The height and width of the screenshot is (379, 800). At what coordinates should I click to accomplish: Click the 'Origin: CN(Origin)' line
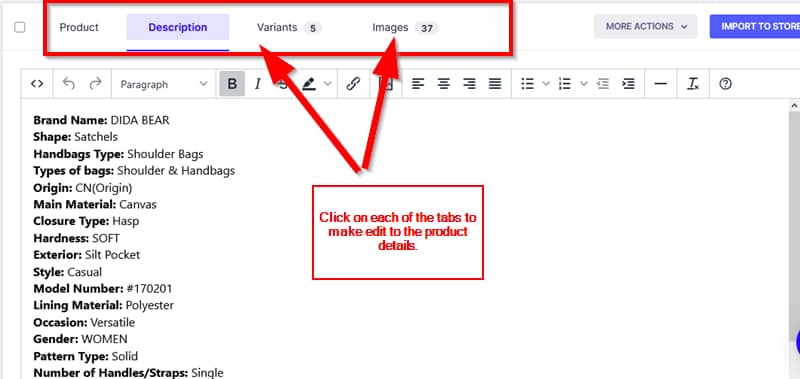(x=83, y=188)
